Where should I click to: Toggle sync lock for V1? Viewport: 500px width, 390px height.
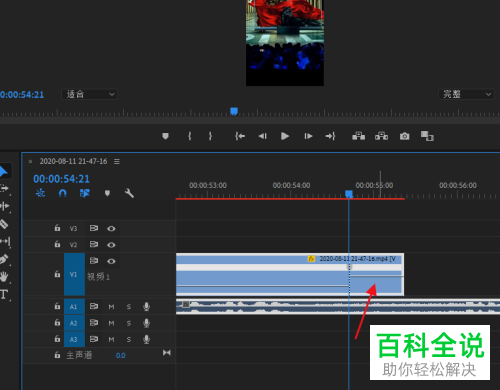(x=94, y=261)
